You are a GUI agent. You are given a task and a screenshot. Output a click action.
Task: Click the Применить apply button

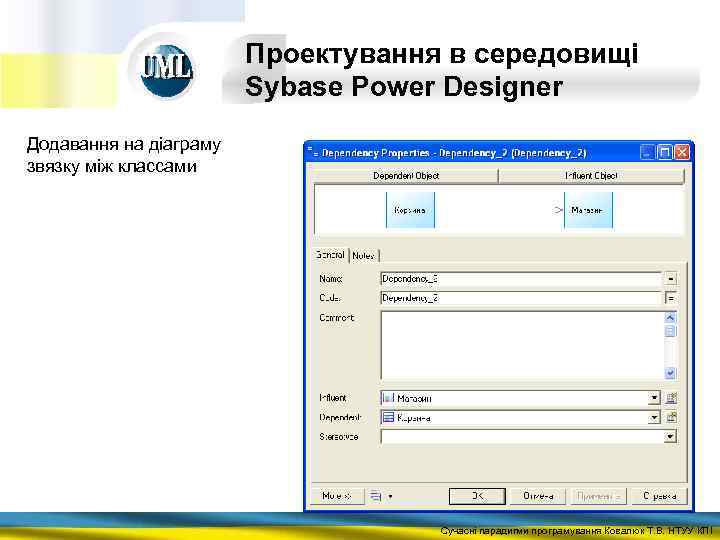coord(598,496)
